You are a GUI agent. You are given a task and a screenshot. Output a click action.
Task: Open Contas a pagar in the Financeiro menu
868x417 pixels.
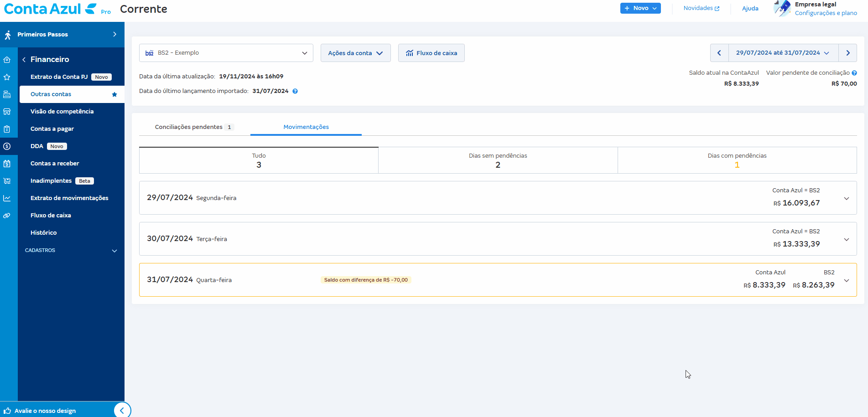click(x=52, y=129)
